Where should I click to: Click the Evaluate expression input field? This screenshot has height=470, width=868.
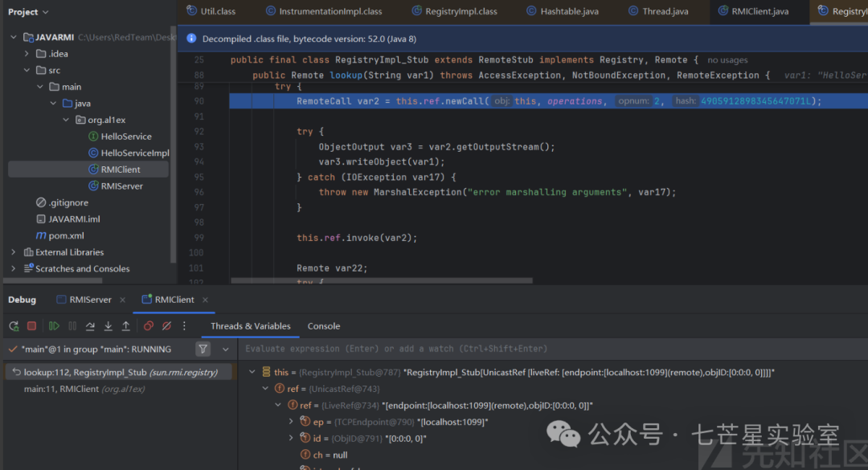point(553,349)
